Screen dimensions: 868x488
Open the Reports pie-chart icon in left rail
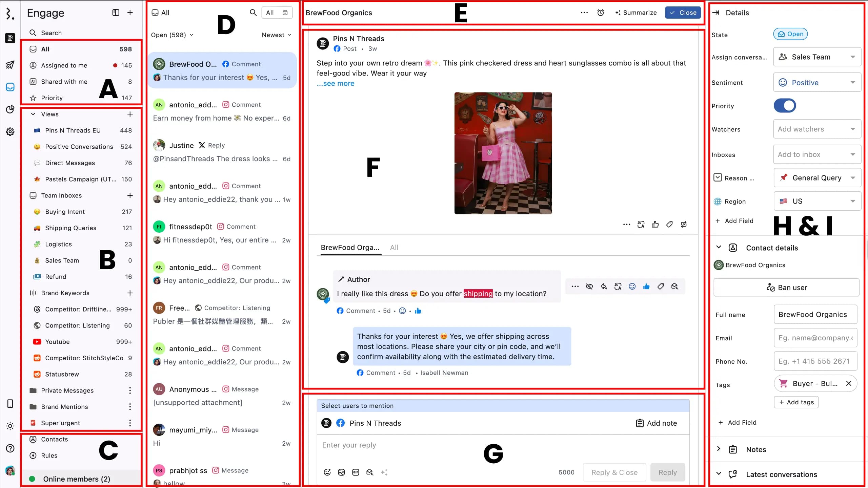tap(10, 109)
